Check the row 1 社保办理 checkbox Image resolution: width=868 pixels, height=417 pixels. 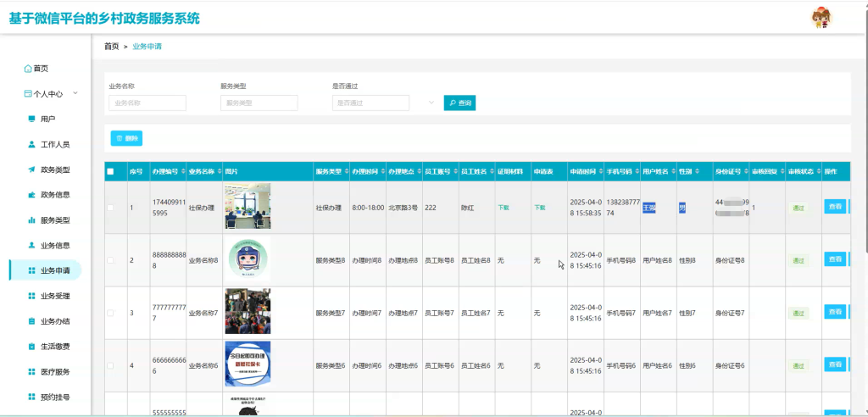point(110,208)
